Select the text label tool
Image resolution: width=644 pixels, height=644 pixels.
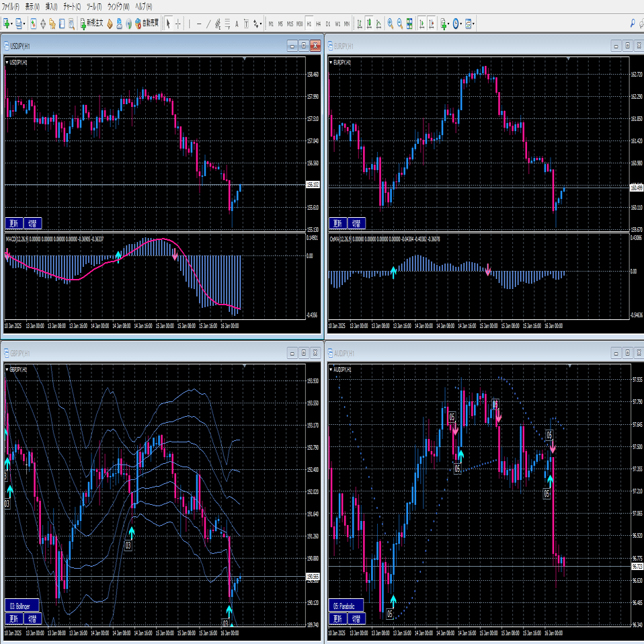tap(246, 24)
